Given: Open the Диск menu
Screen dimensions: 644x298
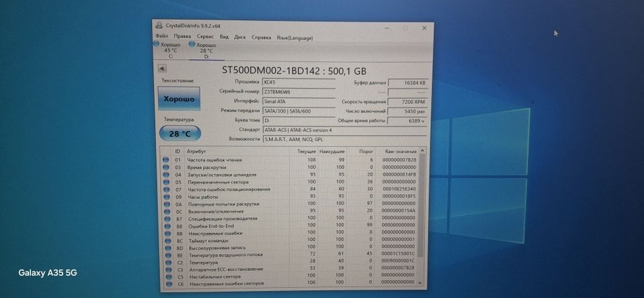Looking at the screenshot, I should (240, 37).
